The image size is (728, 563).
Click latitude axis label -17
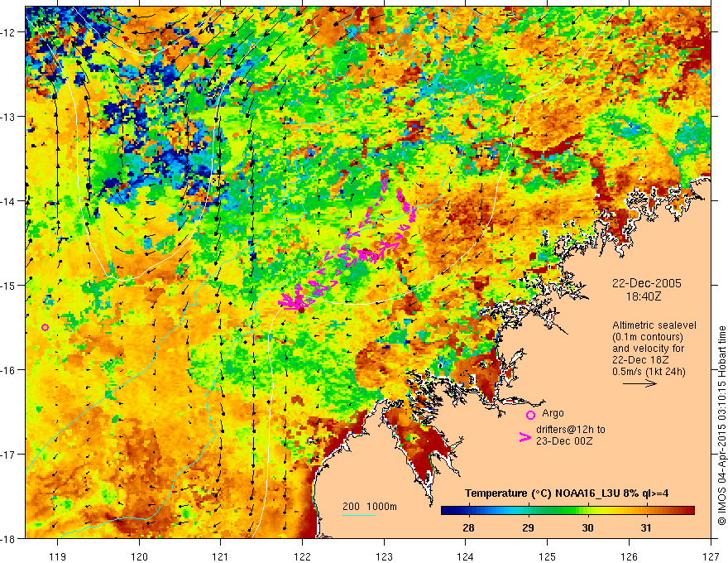pyautogui.click(x=9, y=455)
